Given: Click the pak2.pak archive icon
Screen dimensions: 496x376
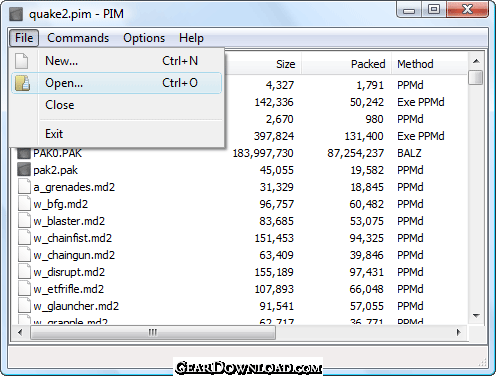Looking at the screenshot, I should [24, 170].
